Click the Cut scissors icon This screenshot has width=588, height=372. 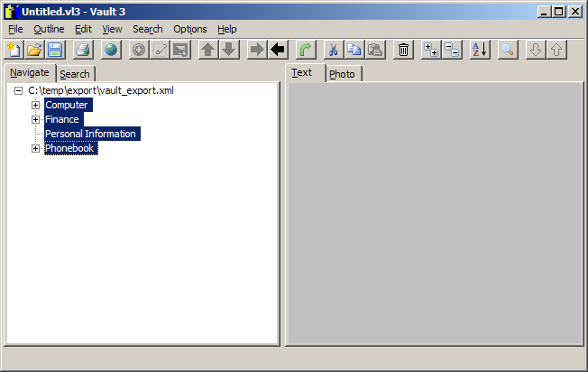(334, 50)
